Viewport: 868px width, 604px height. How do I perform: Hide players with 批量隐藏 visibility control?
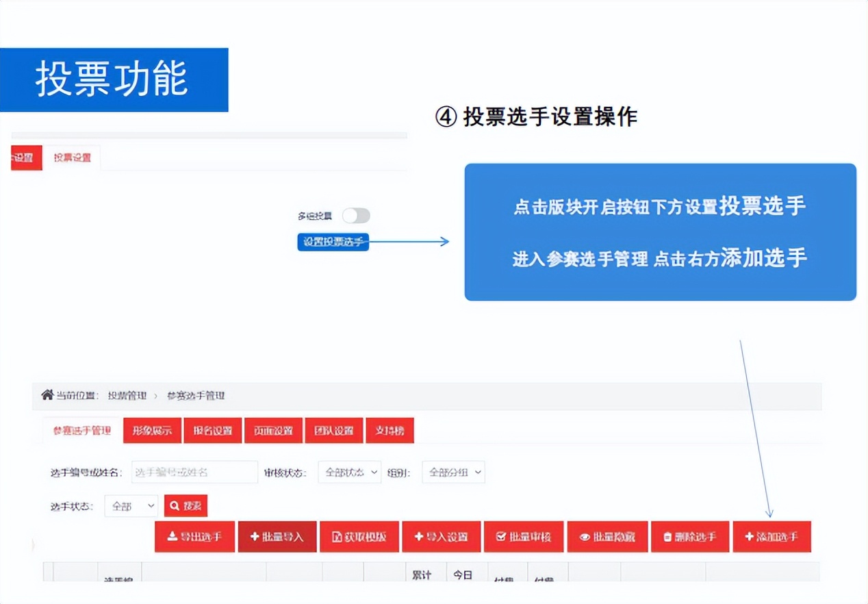607,536
